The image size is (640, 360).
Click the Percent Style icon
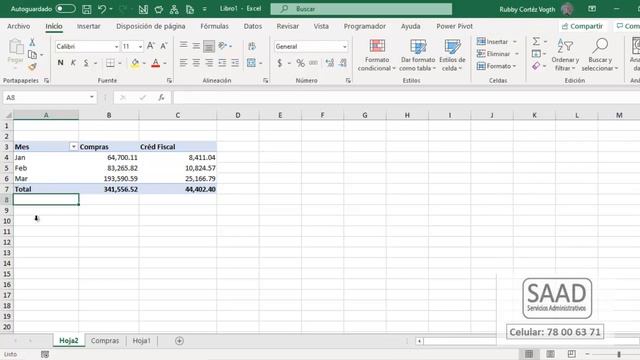300,63
